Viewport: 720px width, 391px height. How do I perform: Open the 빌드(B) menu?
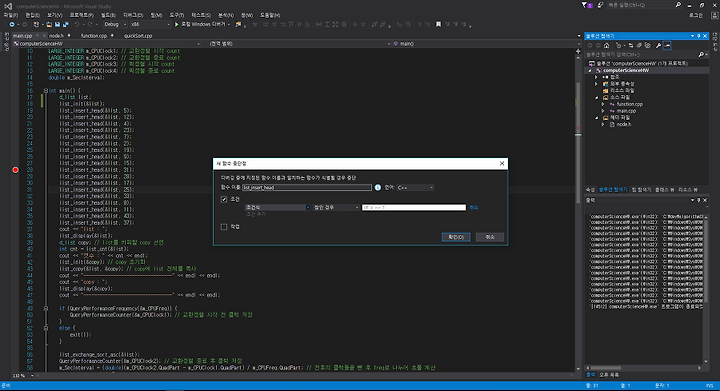108,15
